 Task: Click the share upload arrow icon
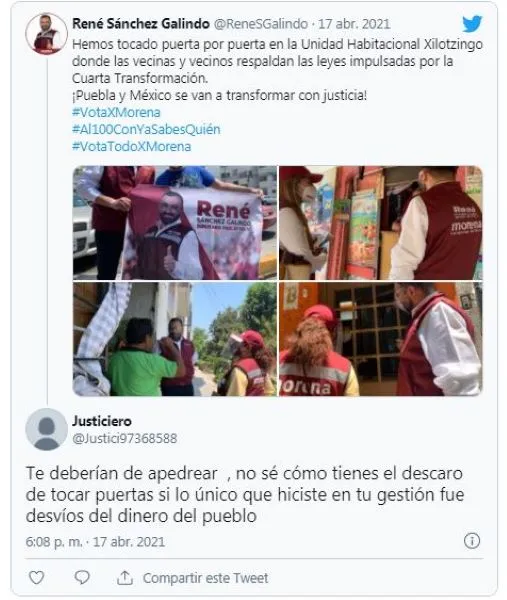click(125, 577)
